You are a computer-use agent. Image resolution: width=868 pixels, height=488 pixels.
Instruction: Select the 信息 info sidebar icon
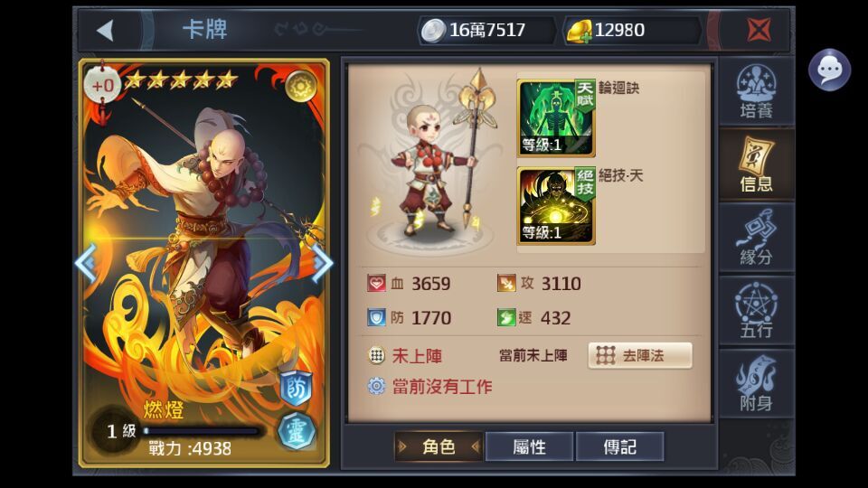[x=756, y=164]
